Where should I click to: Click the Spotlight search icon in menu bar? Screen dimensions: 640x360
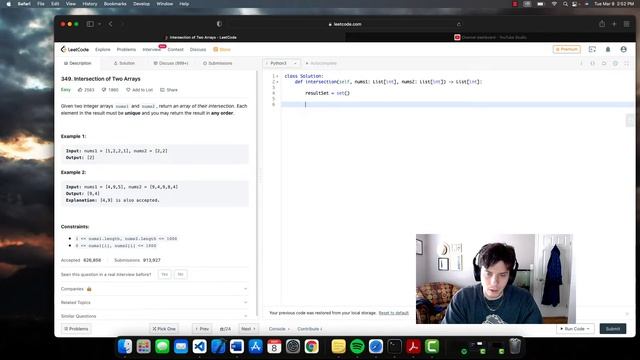pos(565,4)
